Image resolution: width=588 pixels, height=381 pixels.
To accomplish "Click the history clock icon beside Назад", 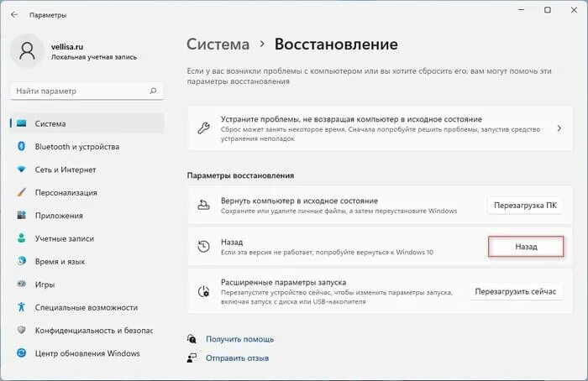I will 203,246.
